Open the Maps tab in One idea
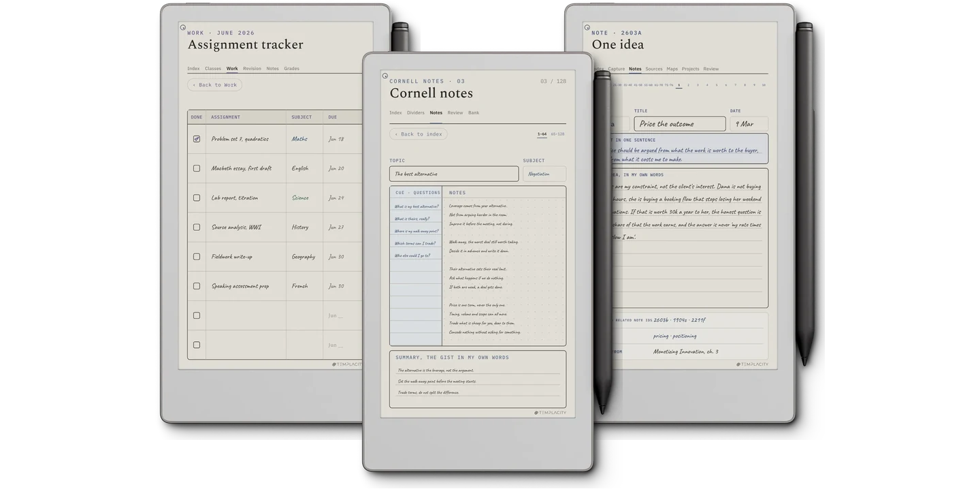 point(672,69)
